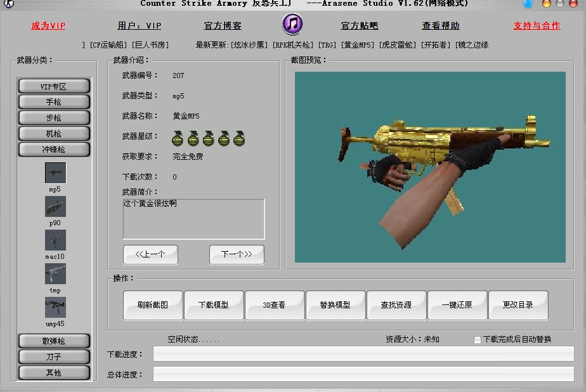
Task: Expand the 散弹枪 weapon category
Action: pos(54,341)
